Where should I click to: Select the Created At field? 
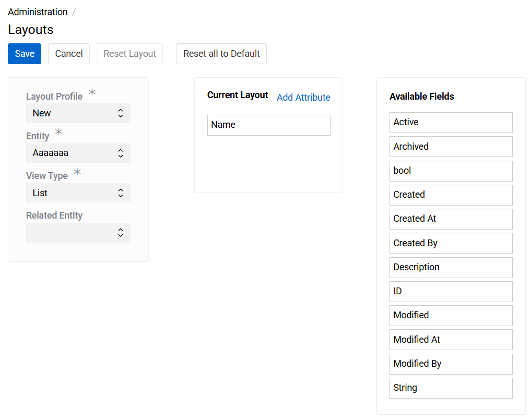pos(451,219)
